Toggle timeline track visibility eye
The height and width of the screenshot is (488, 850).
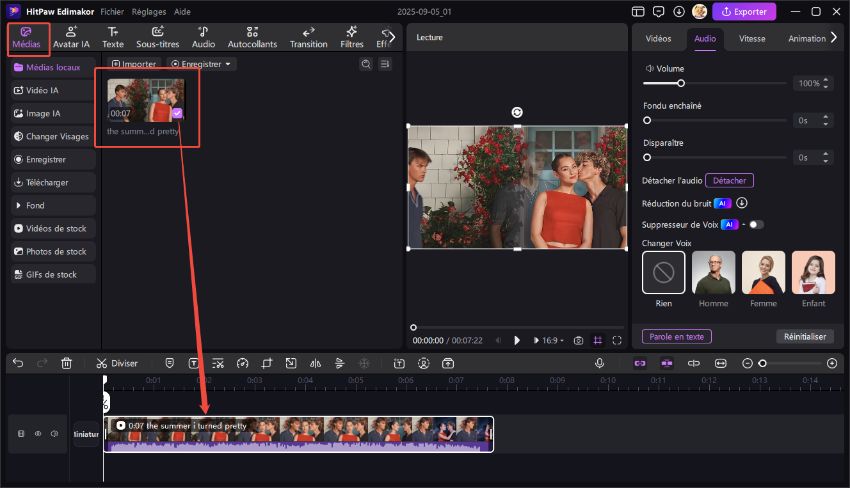pyautogui.click(x=38, y=434)
